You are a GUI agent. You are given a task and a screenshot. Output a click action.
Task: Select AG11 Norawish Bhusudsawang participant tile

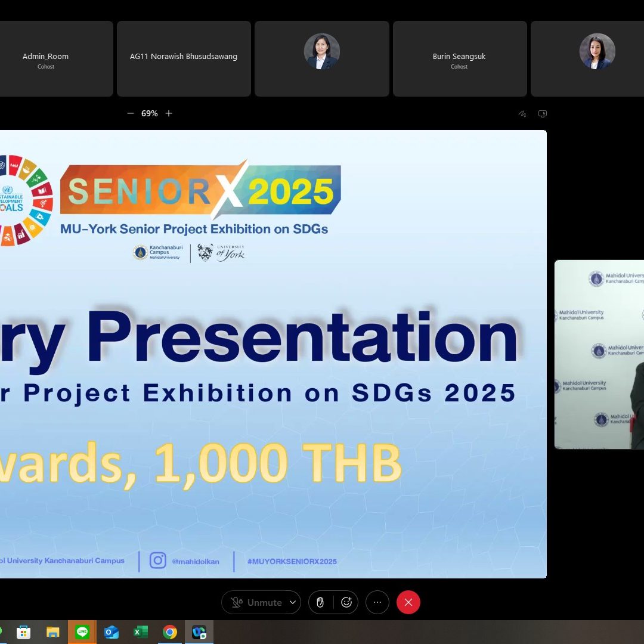tap(184, 59)
